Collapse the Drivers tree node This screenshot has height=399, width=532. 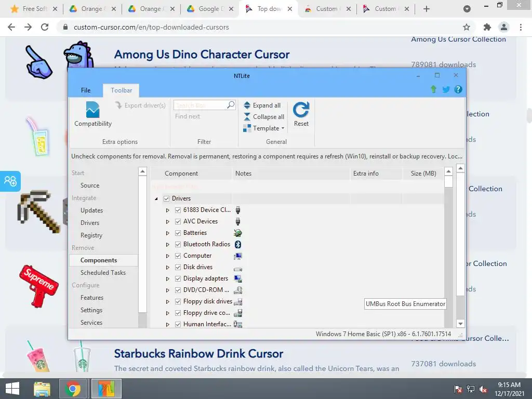pyautogui.click(x=156, y=199)
